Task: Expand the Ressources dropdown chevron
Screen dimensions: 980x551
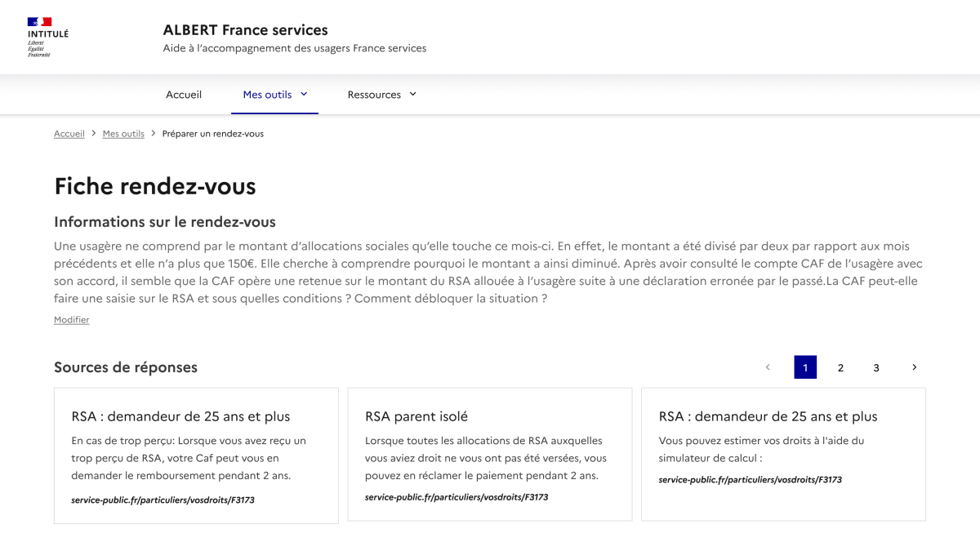Action: 412,94
